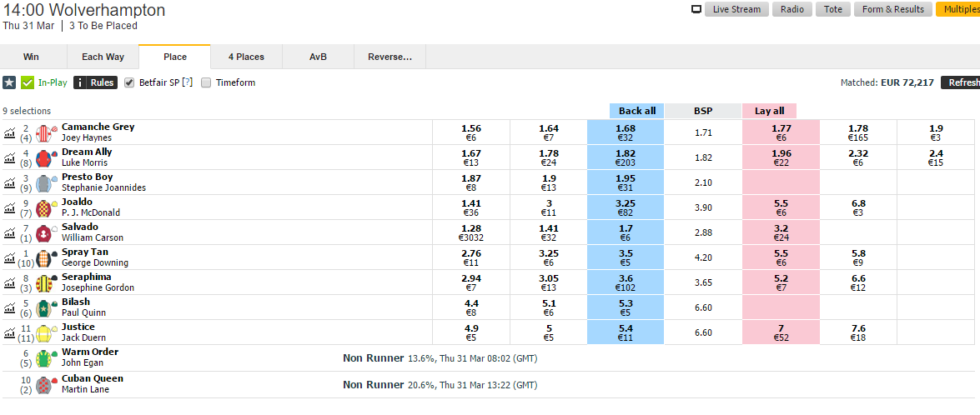
Task: Click the blue Back all header
Action: click(x=637, y=111)
